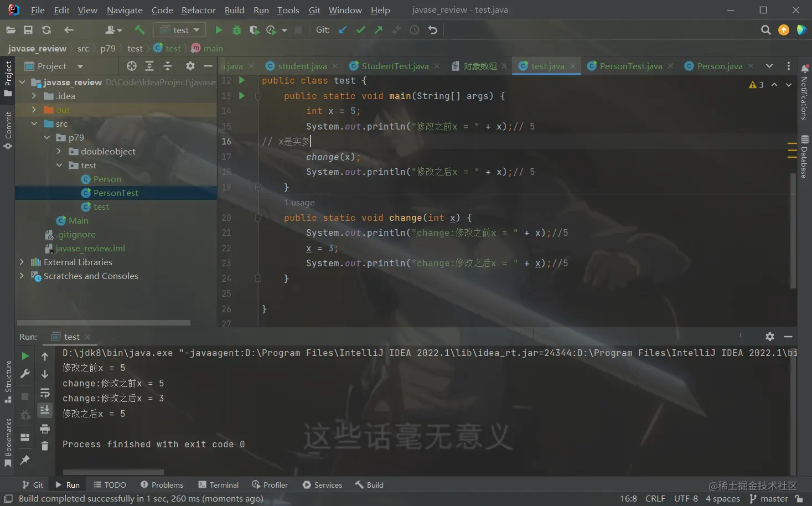Open the Build menu

coord(235,10)
